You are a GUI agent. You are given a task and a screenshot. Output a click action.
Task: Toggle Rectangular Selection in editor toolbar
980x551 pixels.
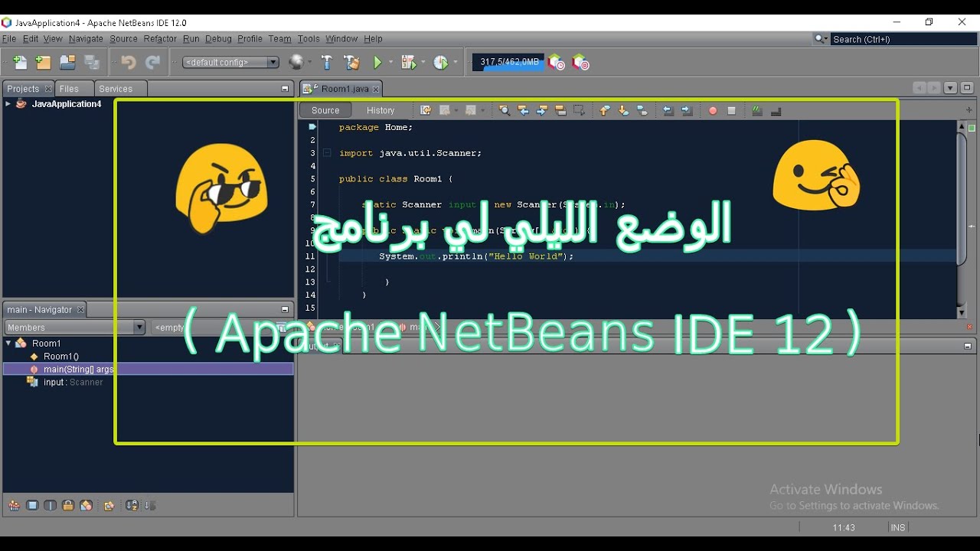coord(580,110)
